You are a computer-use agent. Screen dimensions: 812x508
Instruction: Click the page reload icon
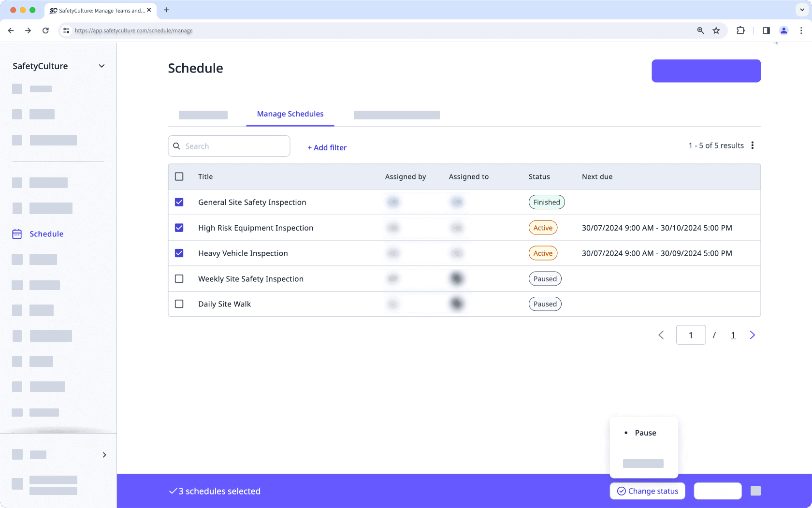tap(45, 30)
